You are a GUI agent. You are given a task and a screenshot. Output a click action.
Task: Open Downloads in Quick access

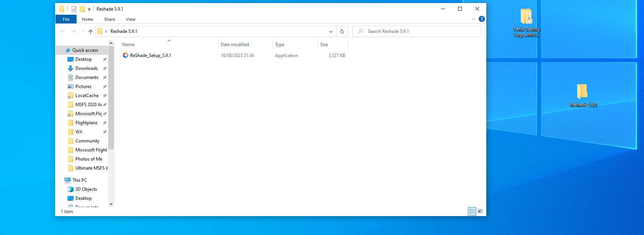[x=86, y=68]
